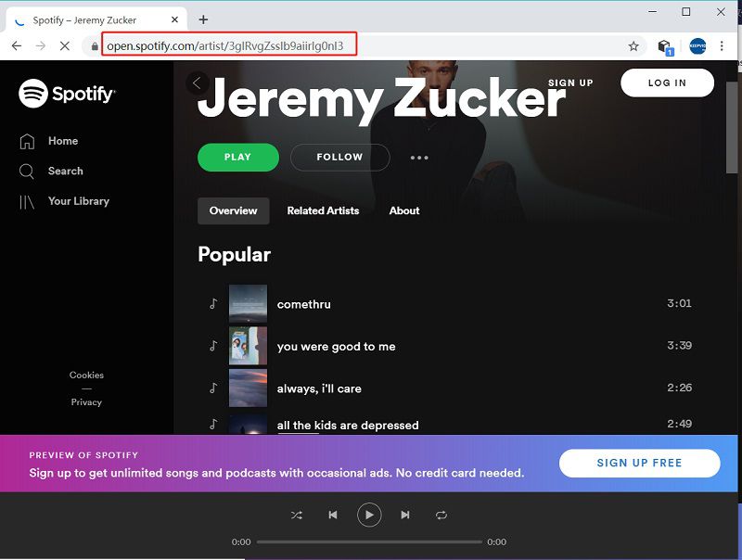Click SIGN UP in the header

(x=570, y=83)
